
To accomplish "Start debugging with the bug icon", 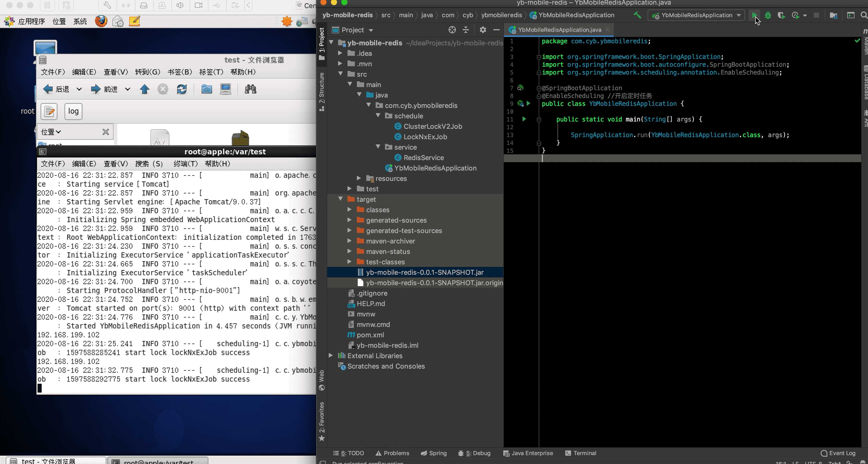I will coord(768,15).
